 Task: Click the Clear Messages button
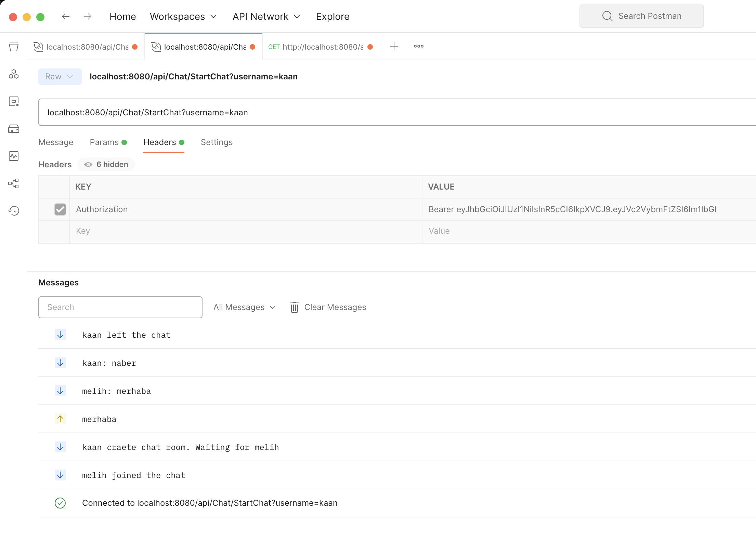pyautogui.click(x=328, y=307)
